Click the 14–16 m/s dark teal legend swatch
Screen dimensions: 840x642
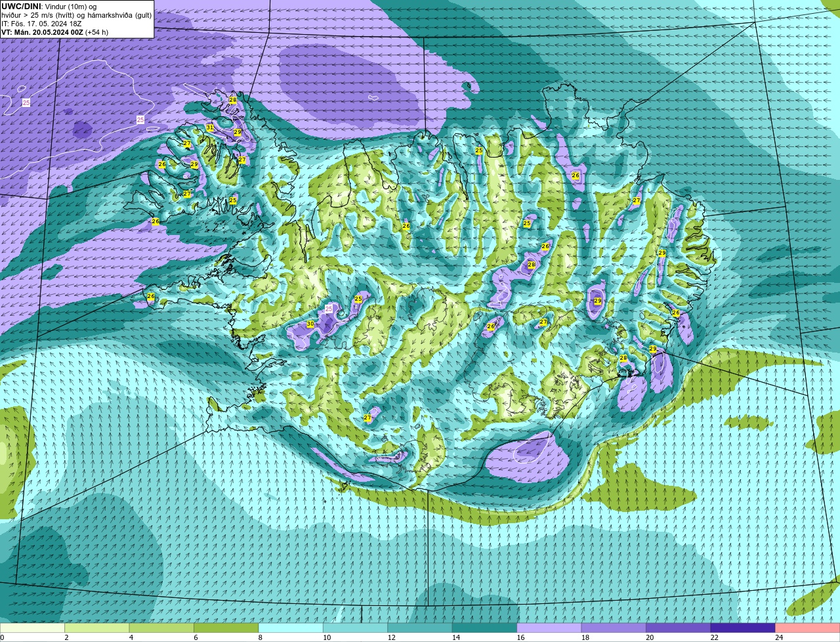tap(485, 628)
